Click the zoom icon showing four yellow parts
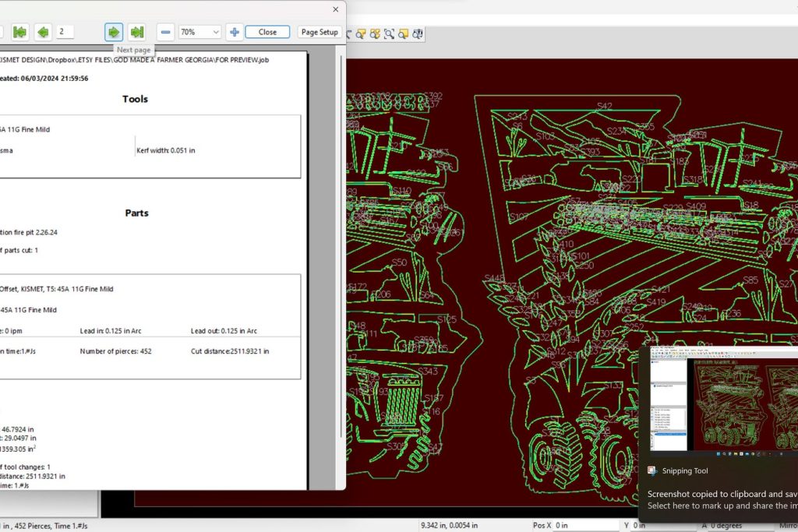 (375, 34)
